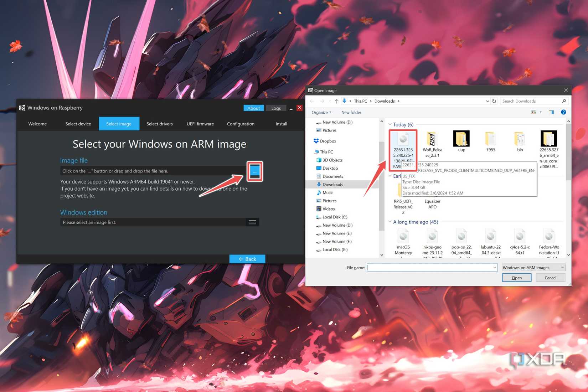
Task: Click the '...' browse button for Image file
Action: pyautogui.click(x=255, y=171)
